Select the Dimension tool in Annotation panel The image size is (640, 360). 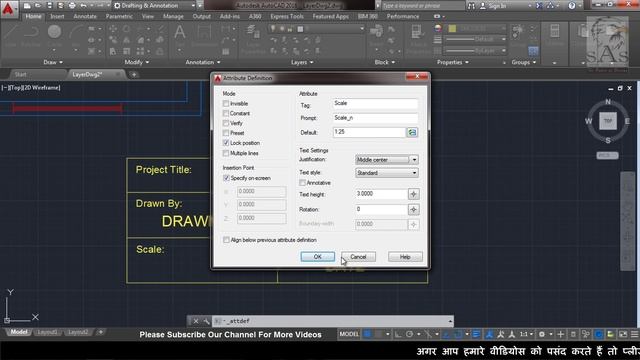point(204,35)
